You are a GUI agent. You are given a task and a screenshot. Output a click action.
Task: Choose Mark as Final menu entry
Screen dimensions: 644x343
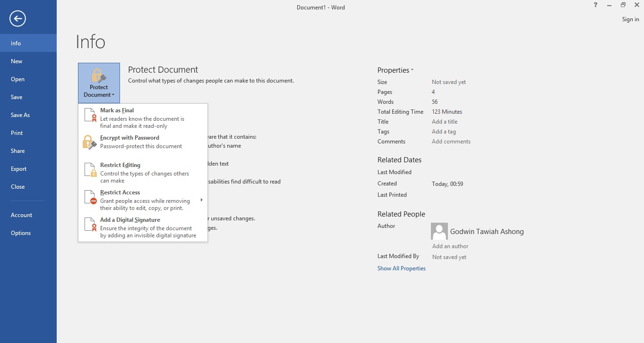pos(143,118)
